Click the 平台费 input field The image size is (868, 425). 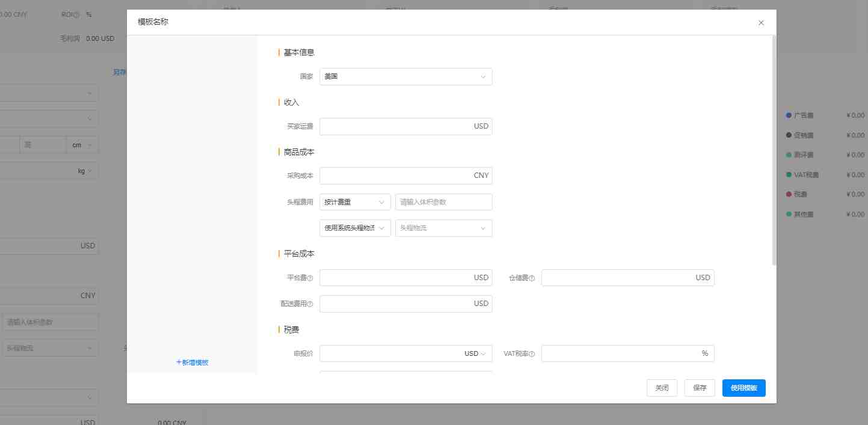[406, 278]
